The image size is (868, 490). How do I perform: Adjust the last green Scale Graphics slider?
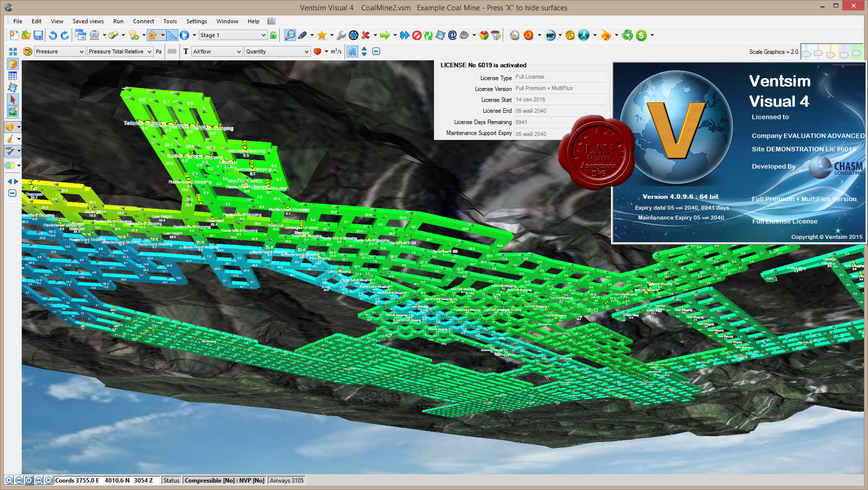coord(857,52)
